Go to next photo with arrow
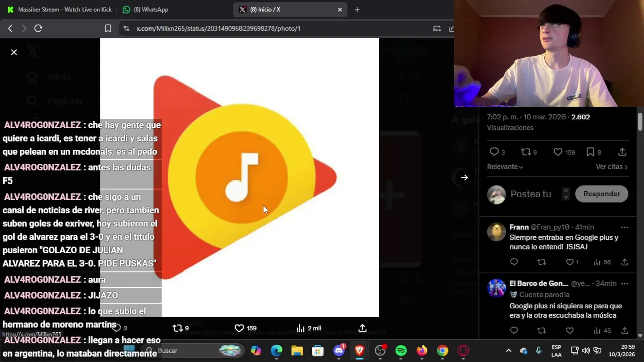 tap(464, 177)
